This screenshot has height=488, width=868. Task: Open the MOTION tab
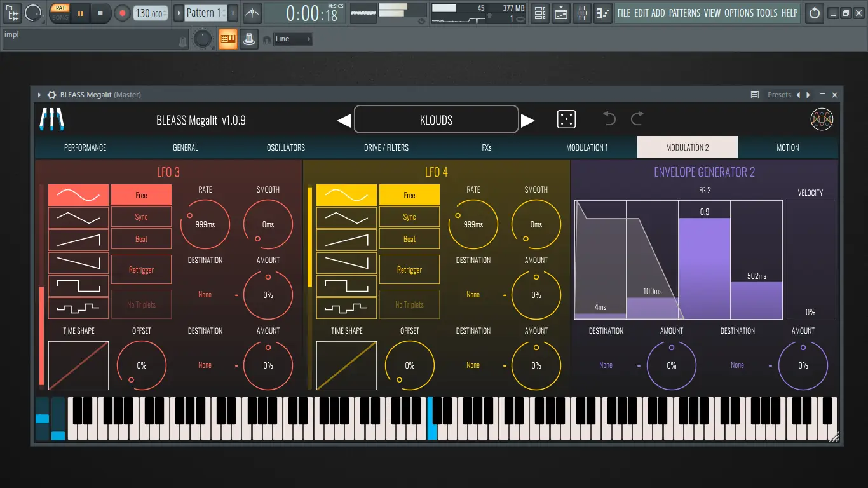pyautogui.click(x=788, y=147)
